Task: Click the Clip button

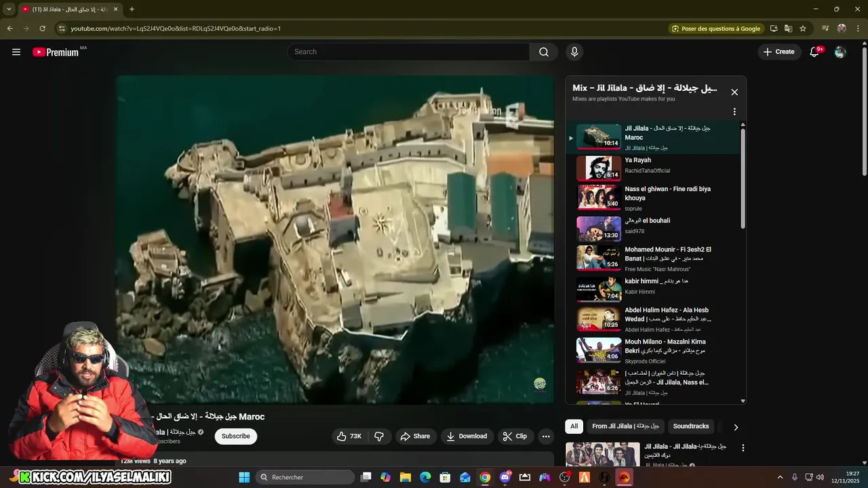Action: click(x=515, y=436)
